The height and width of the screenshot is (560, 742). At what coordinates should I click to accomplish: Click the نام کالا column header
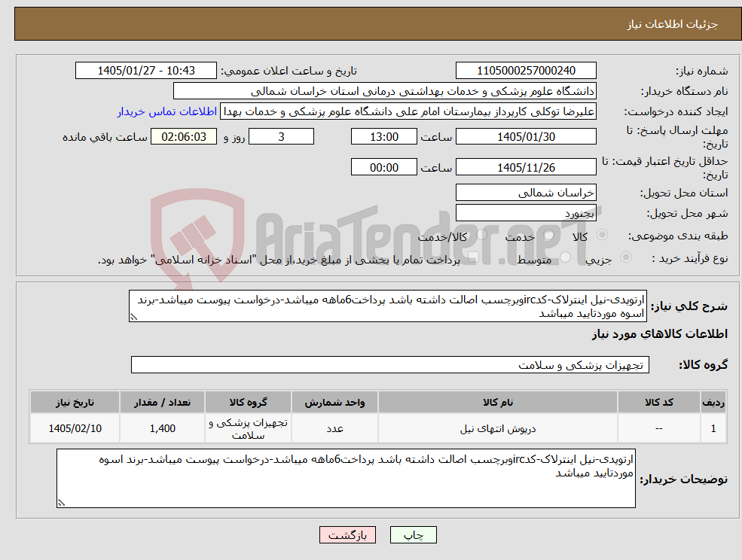coord(497,402)
